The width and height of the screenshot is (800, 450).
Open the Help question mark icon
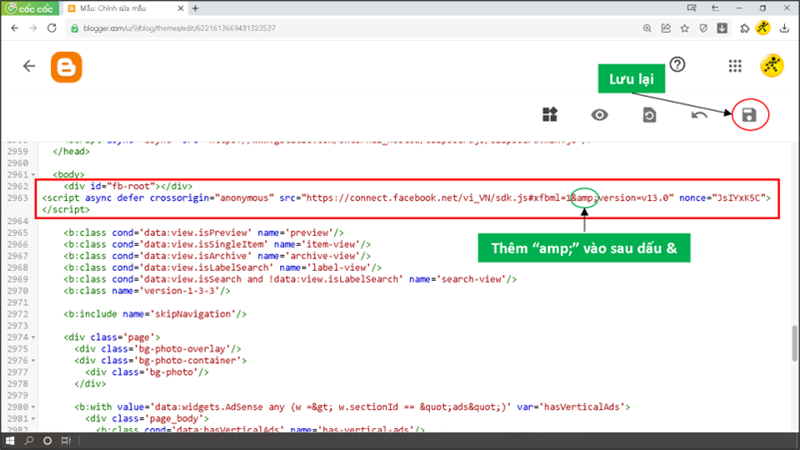pos(677,65)
